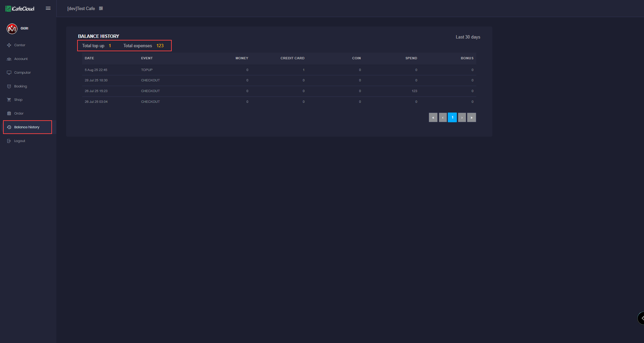Click the Booking icon in sidebar
The height and width of the screenshot is (343, 644).
click(9, 86)
